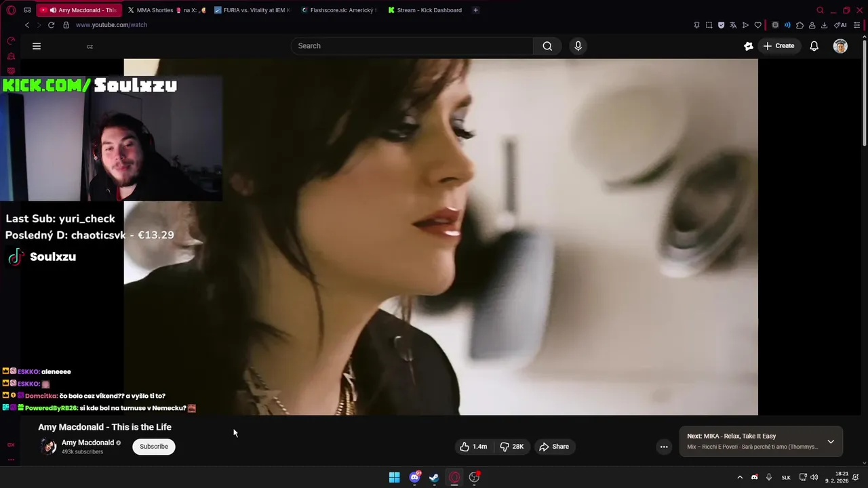Open a new browser tab
The width and height of the screenshot is (868, 488).
tap(475, 10)
